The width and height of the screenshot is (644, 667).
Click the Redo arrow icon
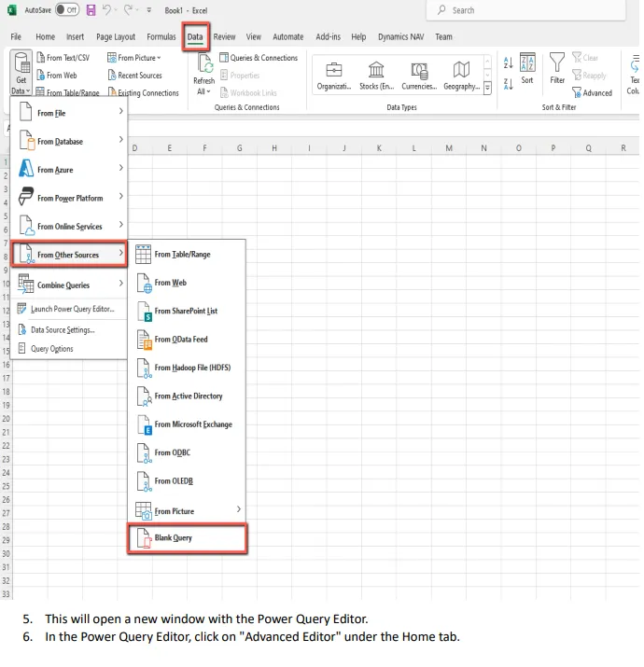(x=128, y=9)
